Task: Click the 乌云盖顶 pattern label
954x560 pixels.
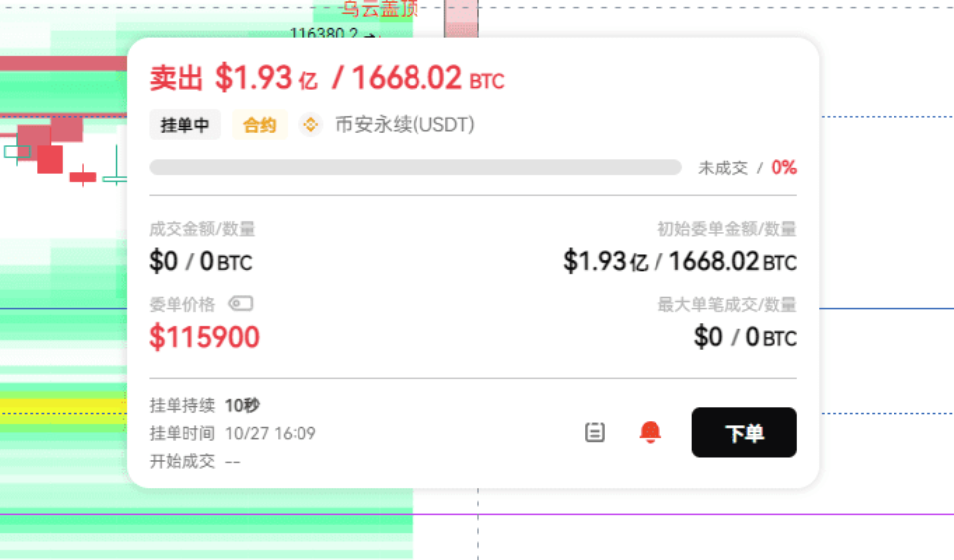Action: click(x=380, y=9)
